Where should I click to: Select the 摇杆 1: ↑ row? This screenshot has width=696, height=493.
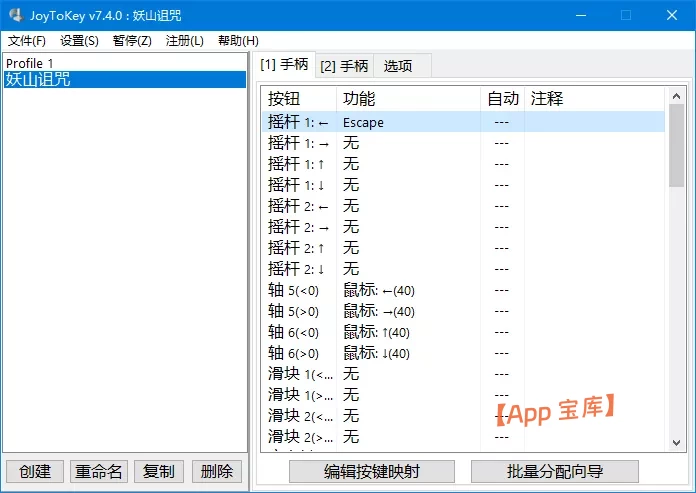point(463,164)
